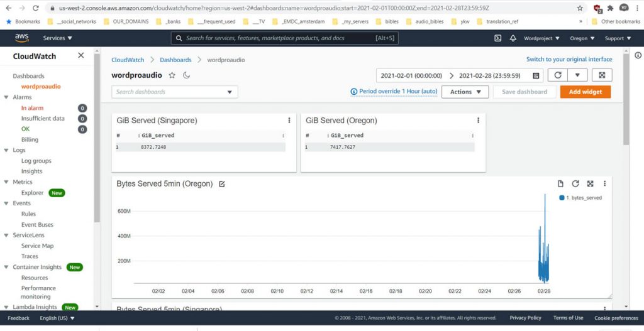Viewport: 644px width, 331px height.
Task: Open GiB Served (Singapore) widget options menu
Action: 289,121
